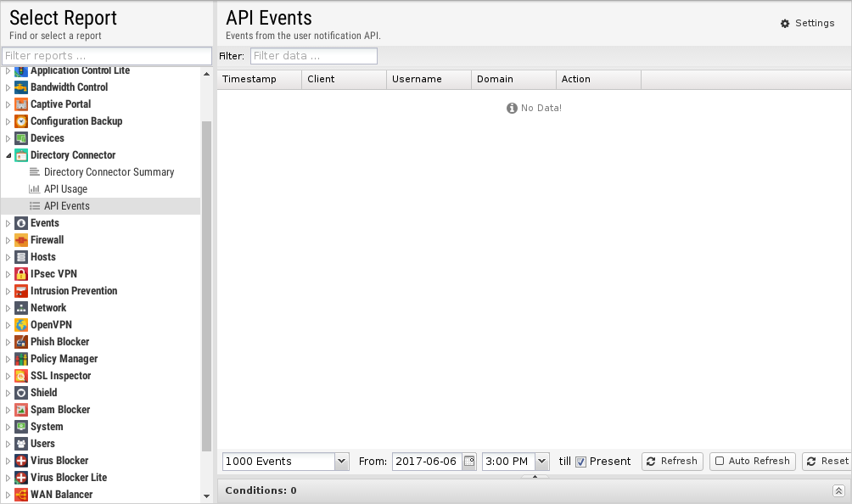The width and height of the screenshot is (852, 504).
Task: Click the SSL Inspector icon
Action: click(20, 376)
